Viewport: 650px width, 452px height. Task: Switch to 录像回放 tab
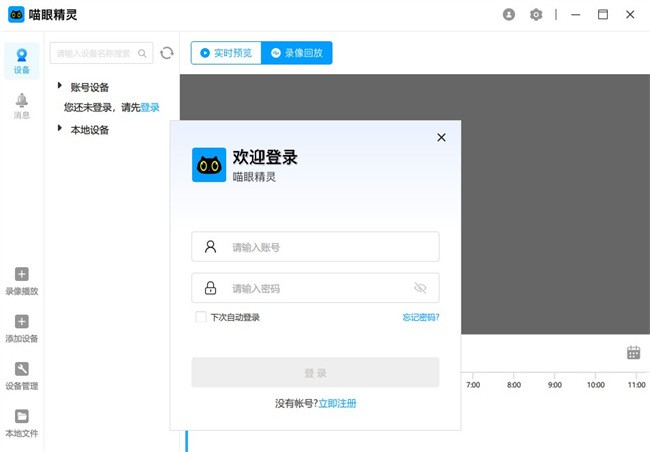click(x=297, y=53)
